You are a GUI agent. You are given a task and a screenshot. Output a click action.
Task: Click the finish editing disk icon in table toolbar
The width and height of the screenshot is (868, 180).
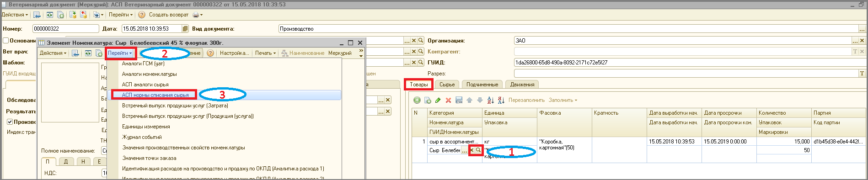459,100
